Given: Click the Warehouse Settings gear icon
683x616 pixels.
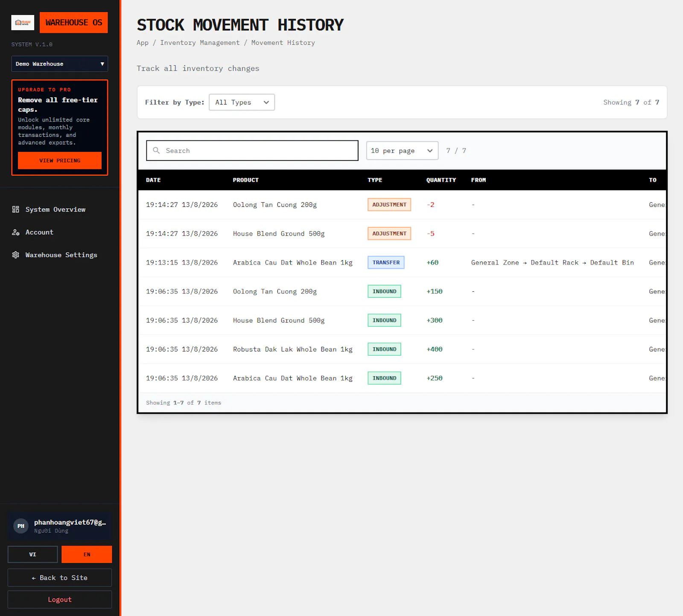Looking at the screenshot, I should [x=16, y=255].
